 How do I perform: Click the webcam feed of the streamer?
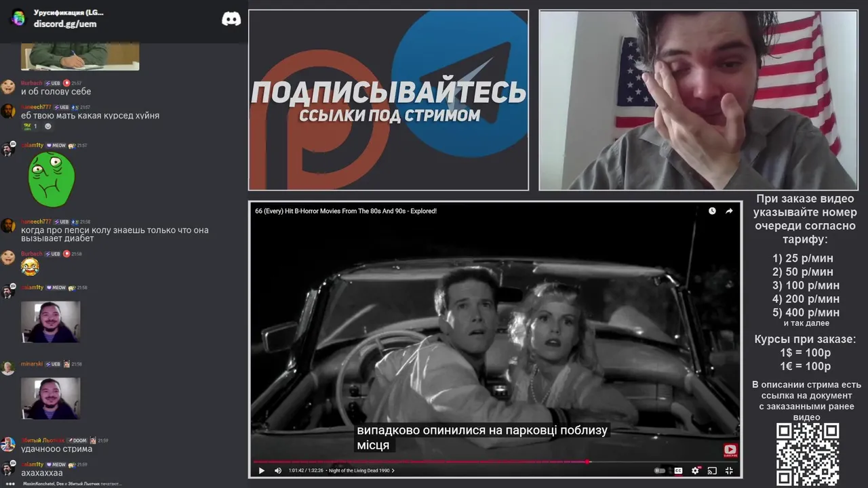pyautogui.click(x=698, y=100)
